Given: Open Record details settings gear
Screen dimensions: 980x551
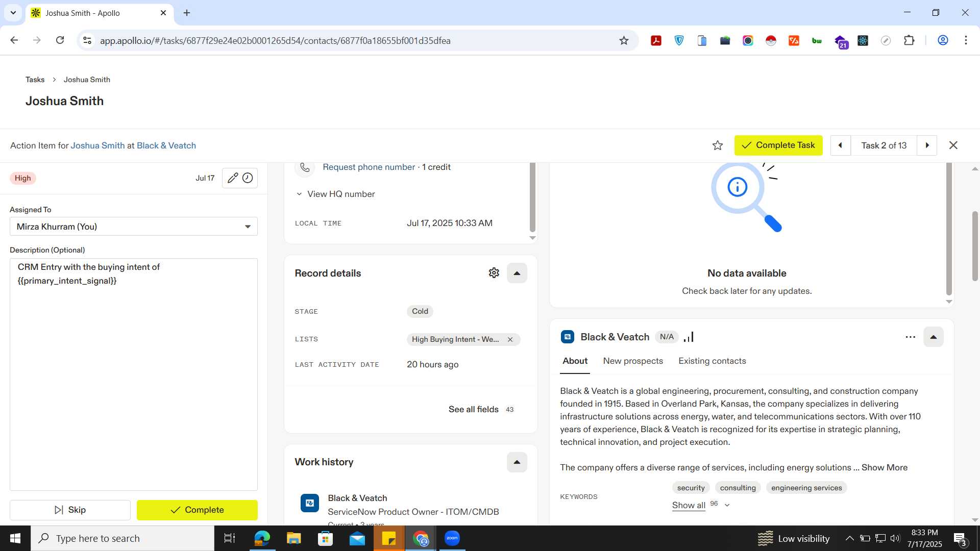Looking at the screenshot, I should [x=494, y=273].
